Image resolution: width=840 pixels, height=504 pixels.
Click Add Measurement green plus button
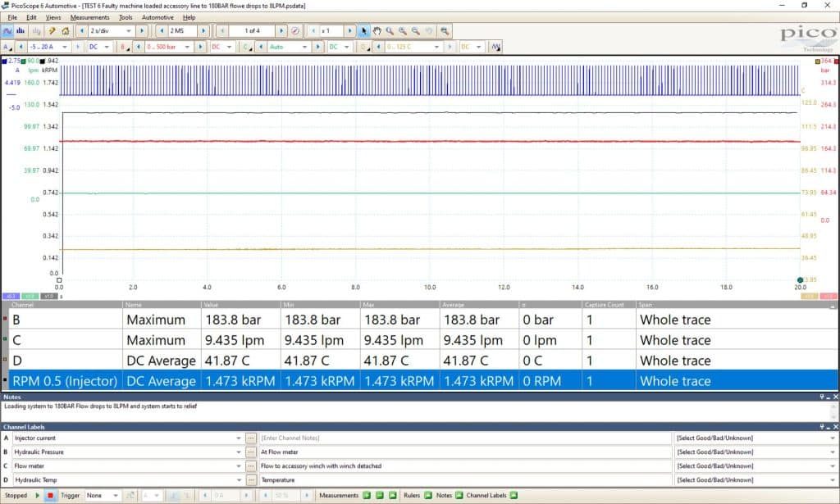coord(367,496)
